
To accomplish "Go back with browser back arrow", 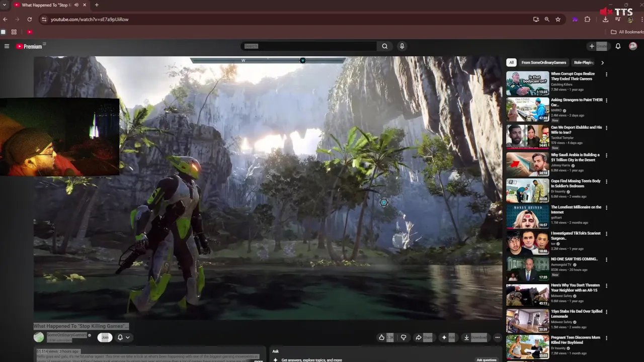I will coord(6,19).
